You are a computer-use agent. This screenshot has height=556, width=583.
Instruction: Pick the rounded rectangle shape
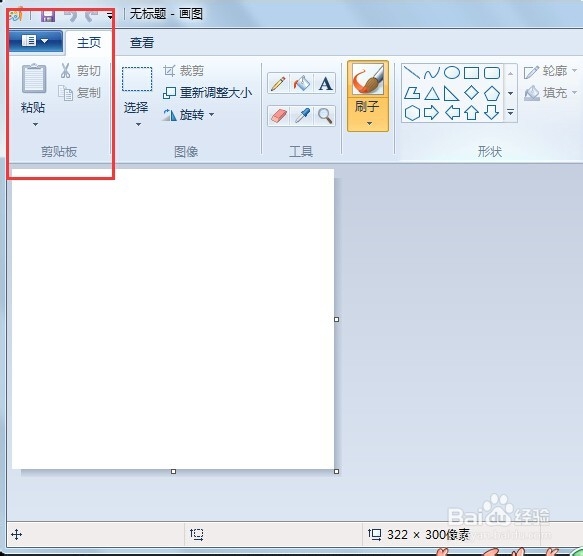pos(492,73)
